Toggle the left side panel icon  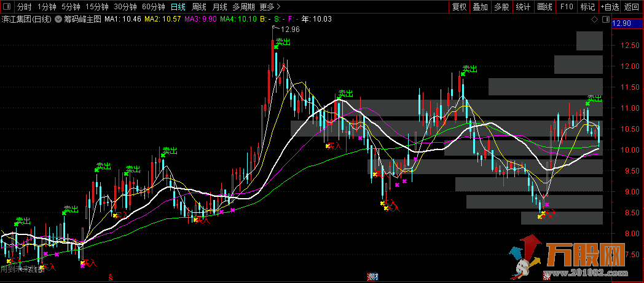click(x=7, y=7)
